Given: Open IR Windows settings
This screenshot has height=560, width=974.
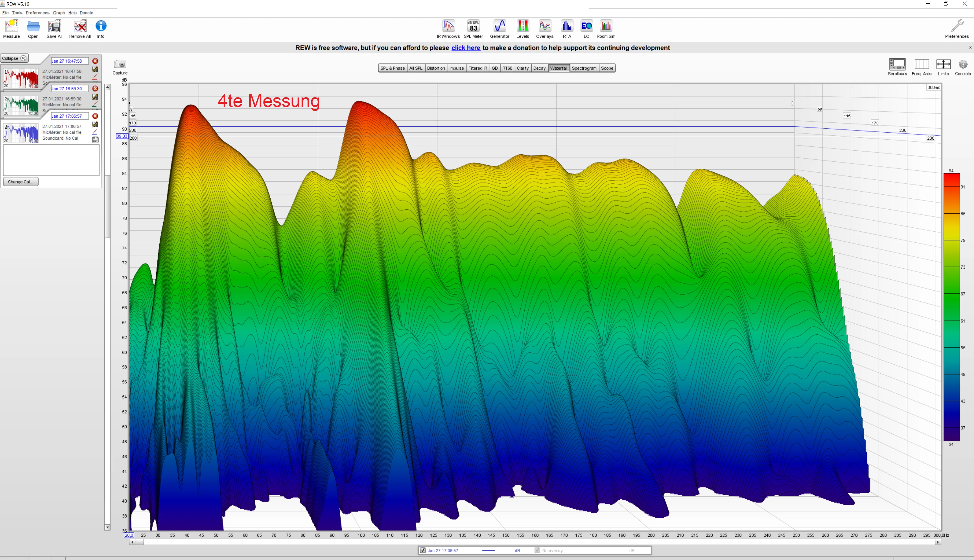Looking at the screenshot, I should click(448, 29).
